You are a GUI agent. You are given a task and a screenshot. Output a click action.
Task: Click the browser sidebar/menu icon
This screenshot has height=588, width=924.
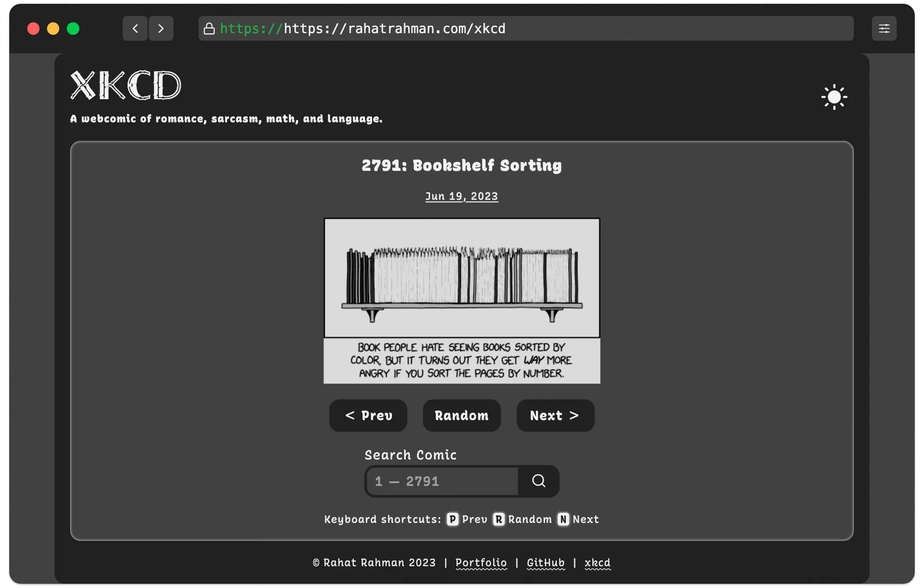884,28
